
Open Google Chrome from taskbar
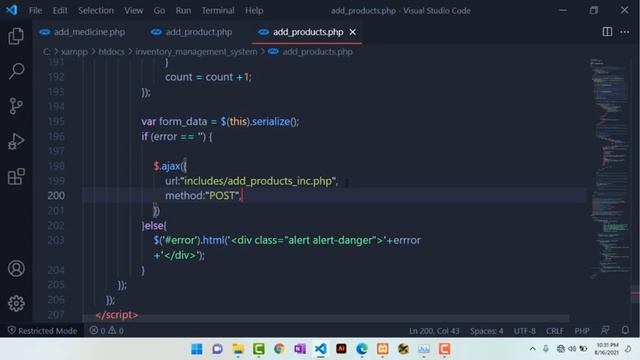tap(280, 349)
